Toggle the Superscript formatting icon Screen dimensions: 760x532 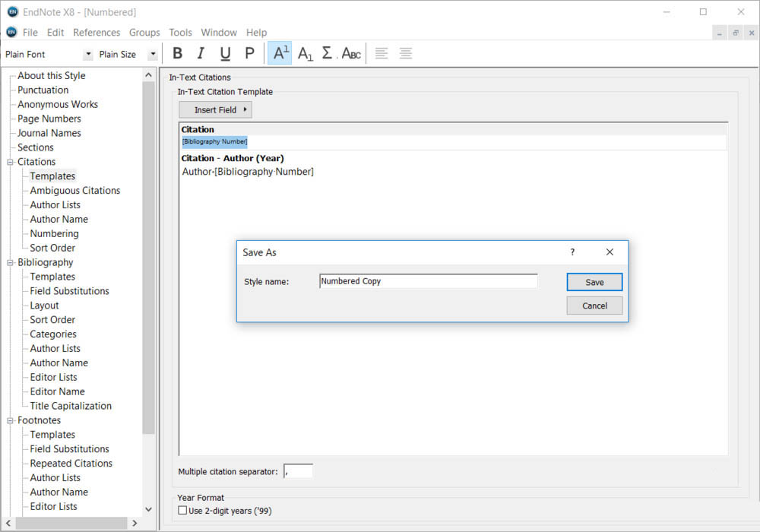tap(280, 53)
